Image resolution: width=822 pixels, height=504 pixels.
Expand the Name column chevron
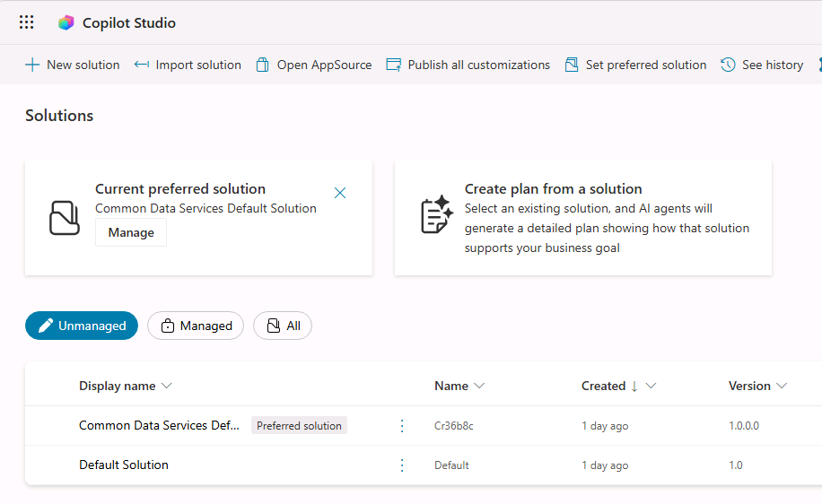tap(479, 386)
